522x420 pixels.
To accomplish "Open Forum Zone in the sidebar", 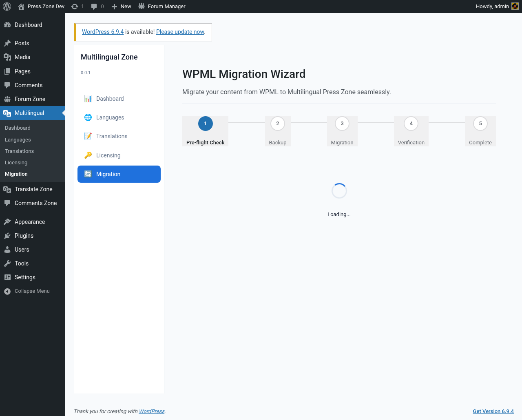I will coord(33,99).
